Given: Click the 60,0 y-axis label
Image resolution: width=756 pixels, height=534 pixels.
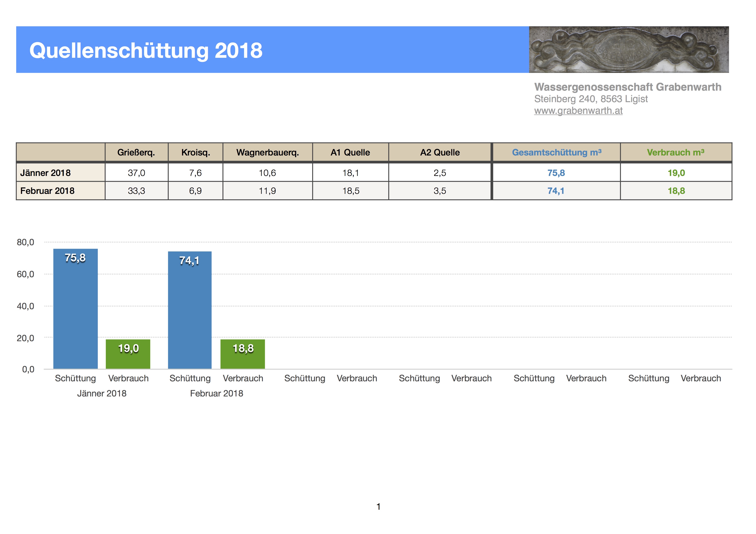Looking at the screenshot, I should (x=25, y=274).
